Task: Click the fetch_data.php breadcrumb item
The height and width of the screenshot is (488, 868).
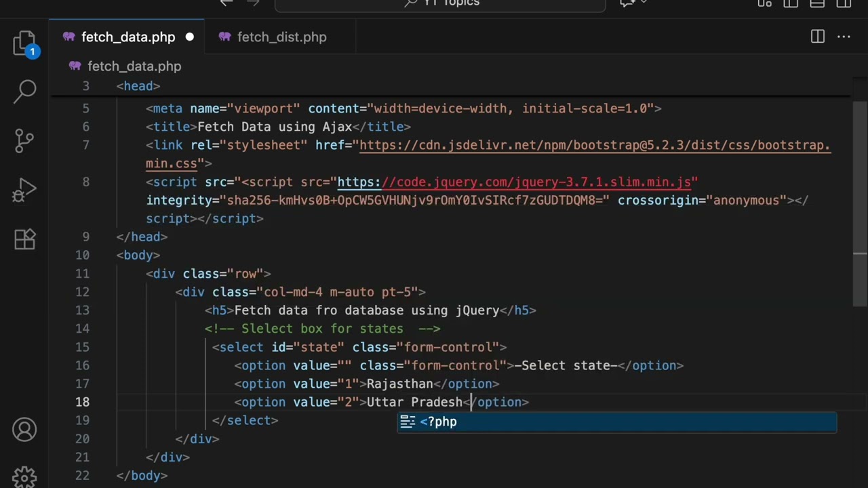Action: [x=134, y=66]
